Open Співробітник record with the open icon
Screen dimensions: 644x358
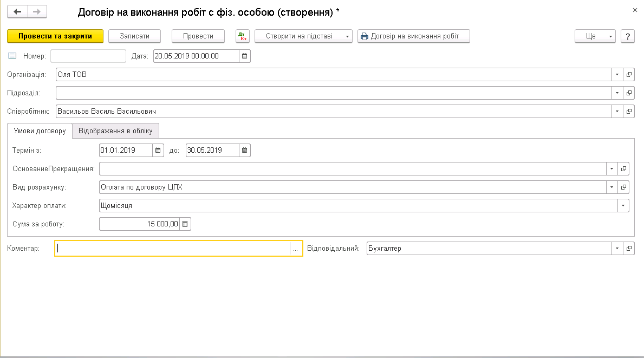629,112
